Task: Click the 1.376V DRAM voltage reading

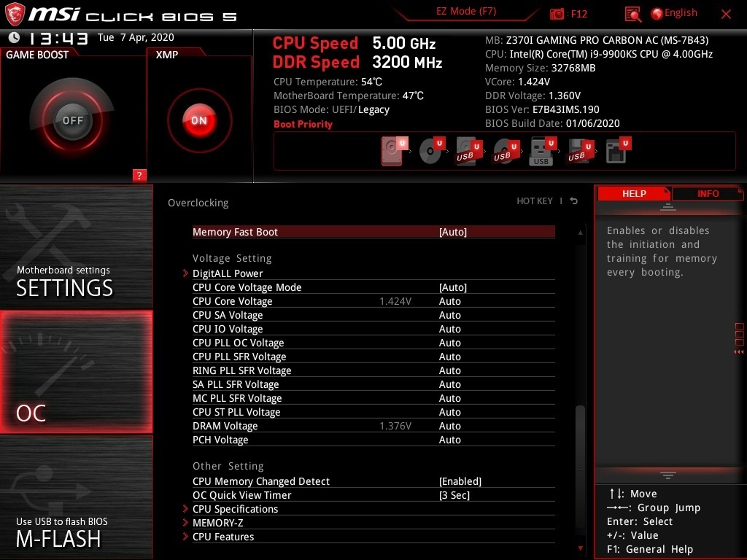Action: (395, 426)
